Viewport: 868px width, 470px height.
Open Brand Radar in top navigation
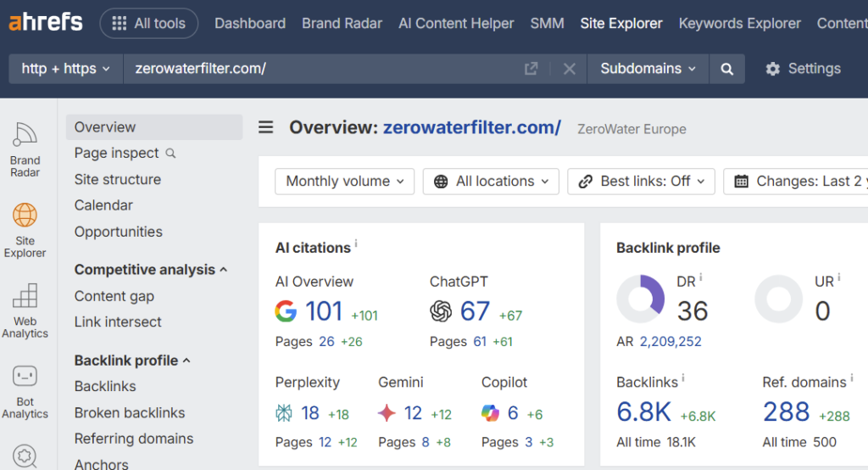[x=342, y=23]
